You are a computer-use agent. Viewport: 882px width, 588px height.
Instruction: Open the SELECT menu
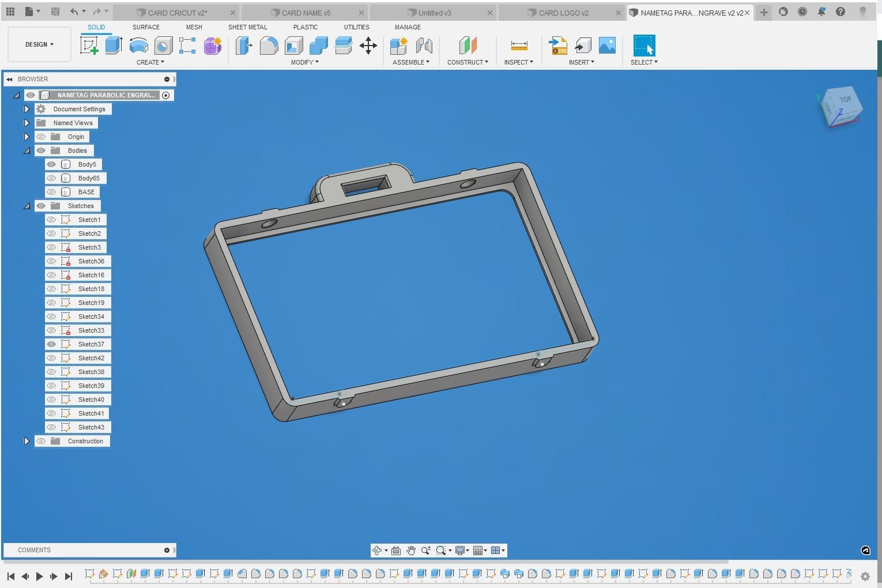tap(644, 62)
